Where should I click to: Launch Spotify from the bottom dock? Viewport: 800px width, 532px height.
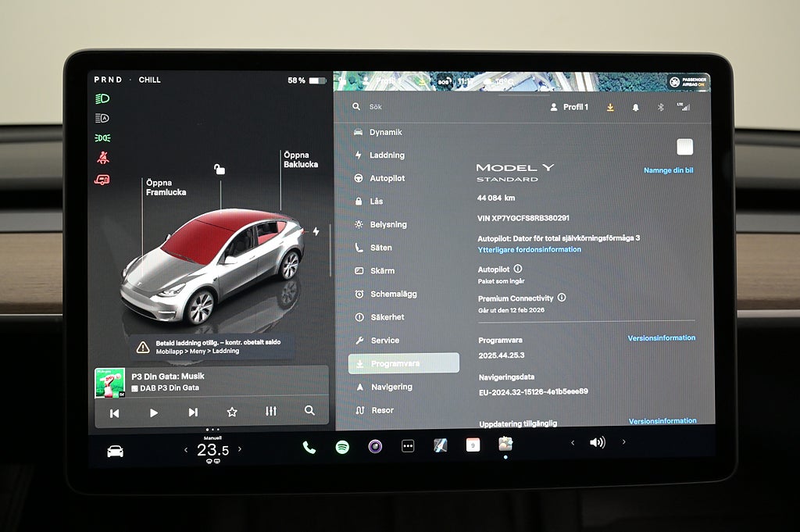pos(342,447)
